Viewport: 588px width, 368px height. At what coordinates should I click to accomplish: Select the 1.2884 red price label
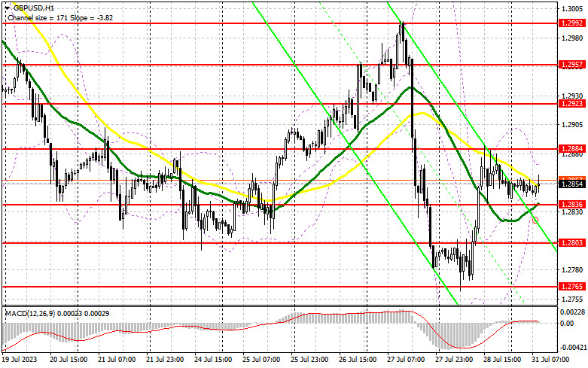[x=572, y=149]
